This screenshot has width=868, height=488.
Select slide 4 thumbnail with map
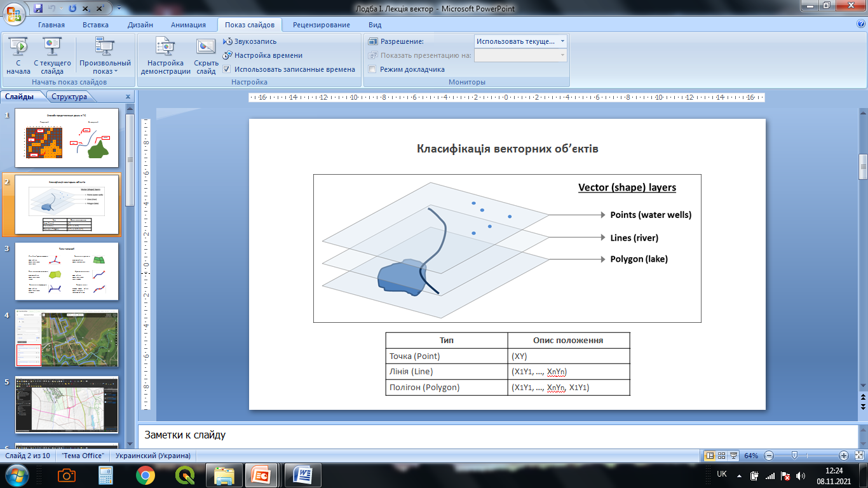(x=67, y=338)
